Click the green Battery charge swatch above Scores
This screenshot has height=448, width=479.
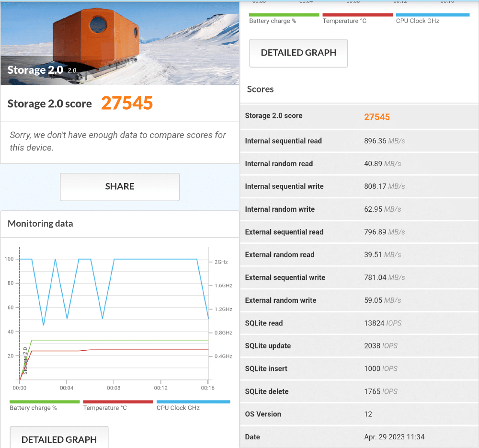[284, 15]
